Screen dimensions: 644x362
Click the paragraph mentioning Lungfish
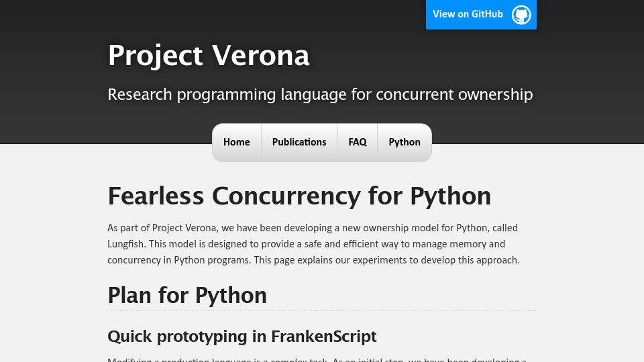(313, 244)
